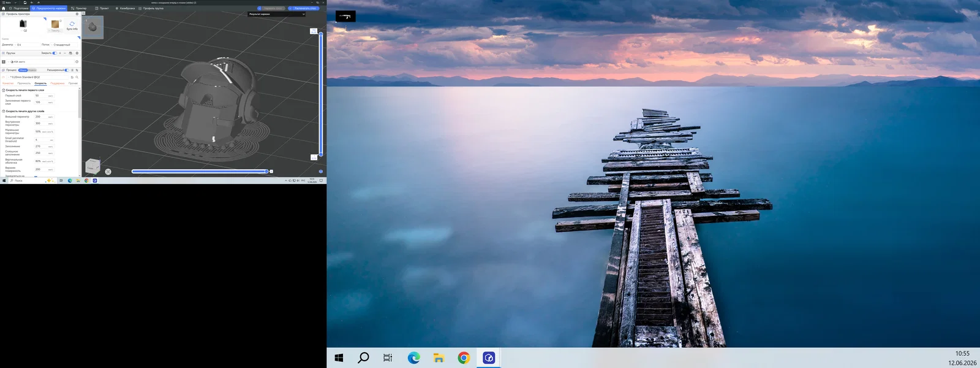Open the slice Preview tab

point(49,9)
